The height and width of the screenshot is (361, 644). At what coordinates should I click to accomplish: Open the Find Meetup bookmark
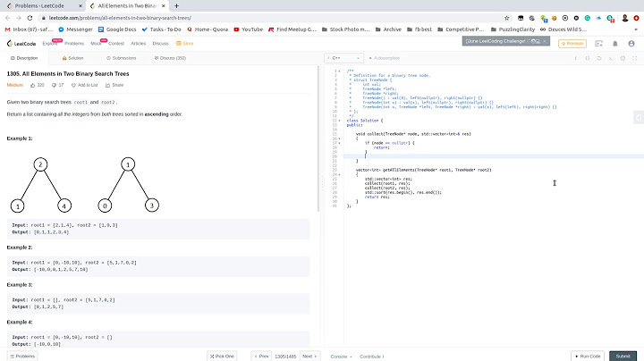point(292,29)
